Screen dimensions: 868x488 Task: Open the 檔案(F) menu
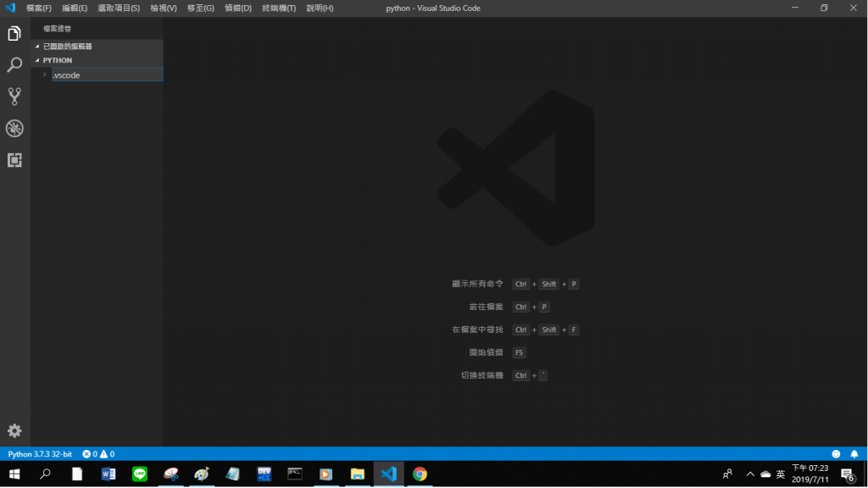[x=39, y=8]
